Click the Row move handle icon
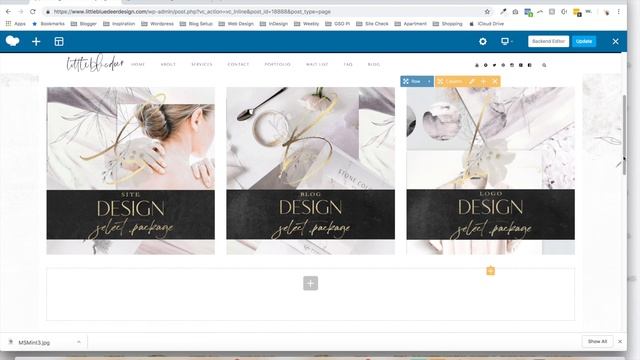 pos(406,82)
